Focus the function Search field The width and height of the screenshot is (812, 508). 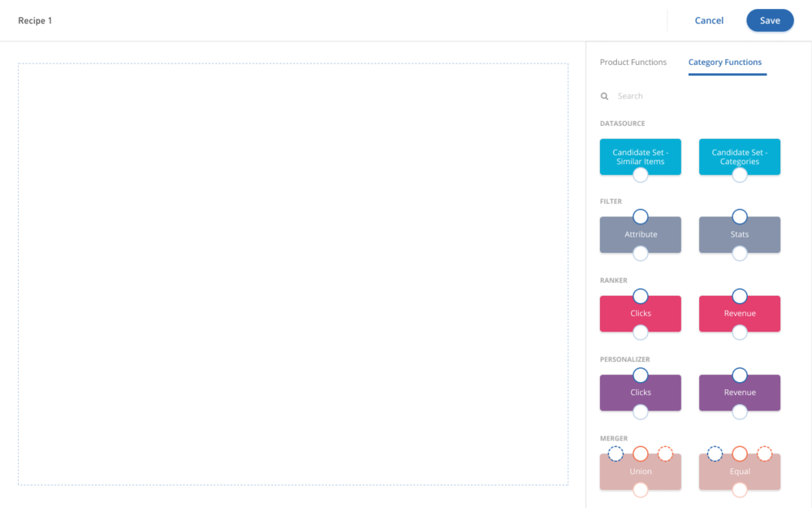pos(682,96)
